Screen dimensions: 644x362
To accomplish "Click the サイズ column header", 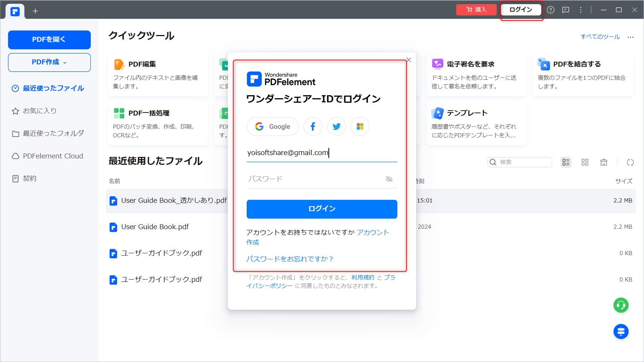I will click(x=624, y=181).
